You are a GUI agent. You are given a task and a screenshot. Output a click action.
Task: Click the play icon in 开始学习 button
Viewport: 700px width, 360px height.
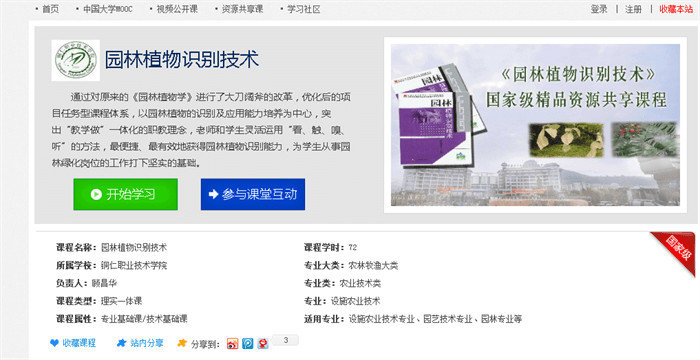tap(96, 194)
